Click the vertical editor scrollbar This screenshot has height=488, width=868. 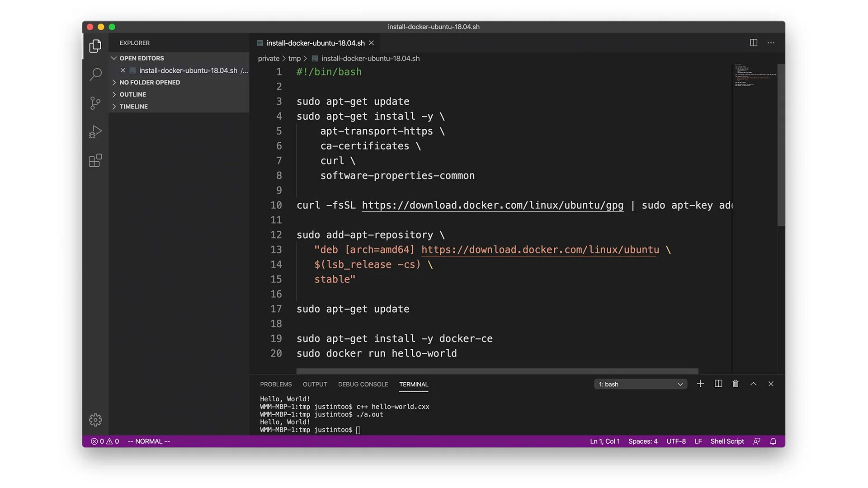point(781,145)
